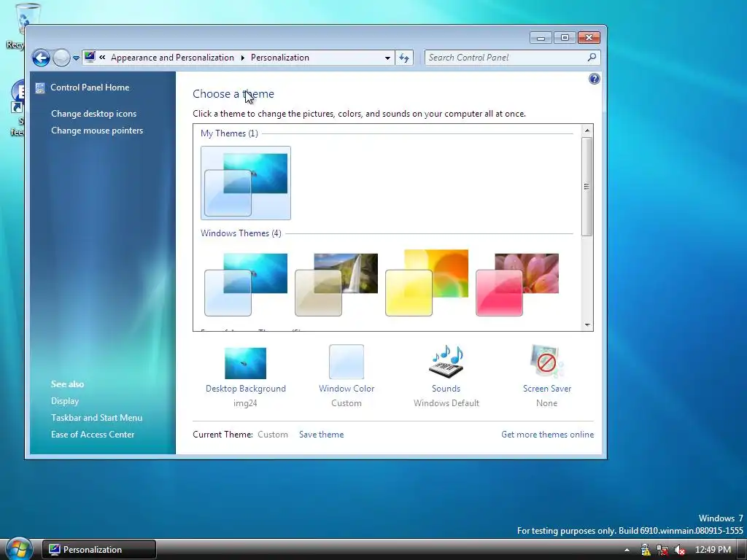Click the Window Color swatch
Screen dimensions: 747x560
(347, 362)
